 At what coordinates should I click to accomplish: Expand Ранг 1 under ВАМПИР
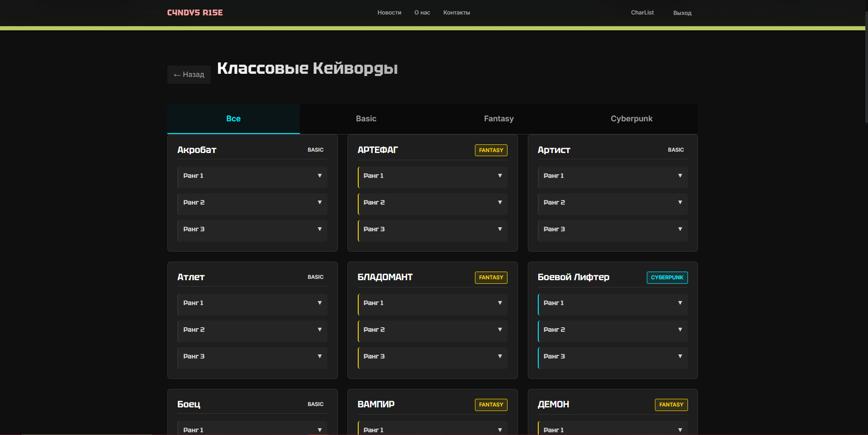(x=432, y=428)
